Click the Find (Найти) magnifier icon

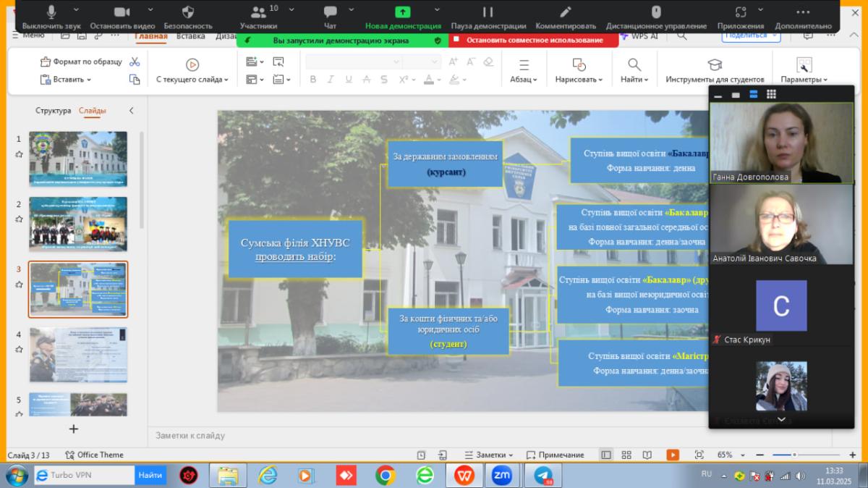[x=634, y=65]
